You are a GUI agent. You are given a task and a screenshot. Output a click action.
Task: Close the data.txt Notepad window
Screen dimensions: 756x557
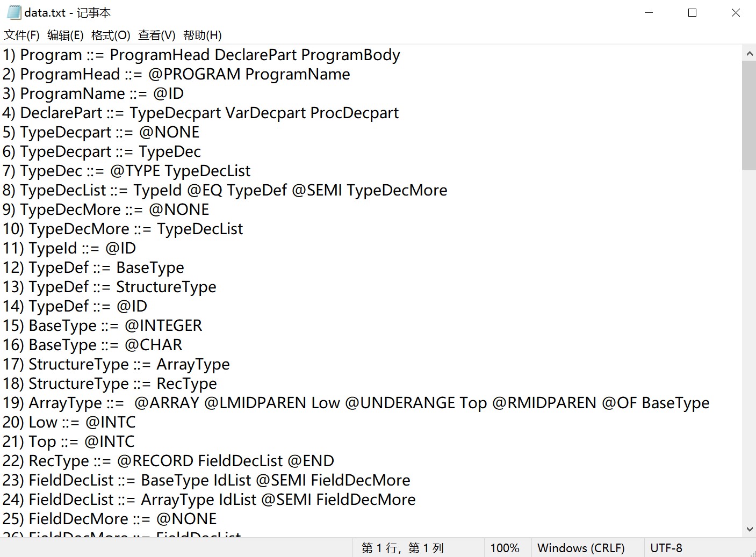[x=736, y=12]
